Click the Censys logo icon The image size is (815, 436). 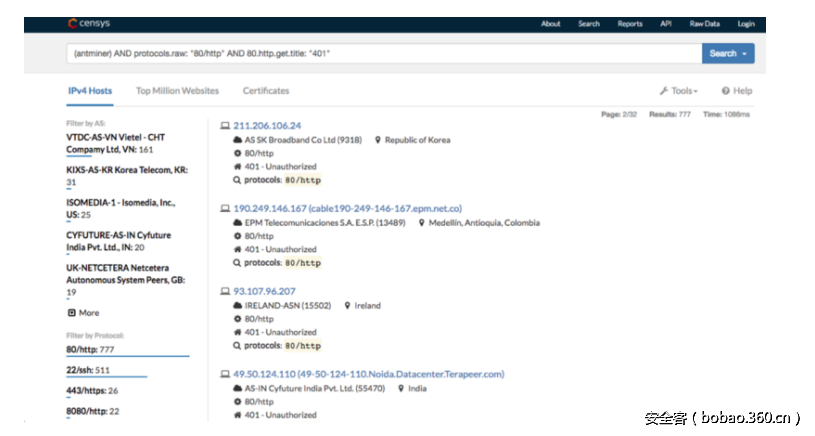[x=72, y=24]
